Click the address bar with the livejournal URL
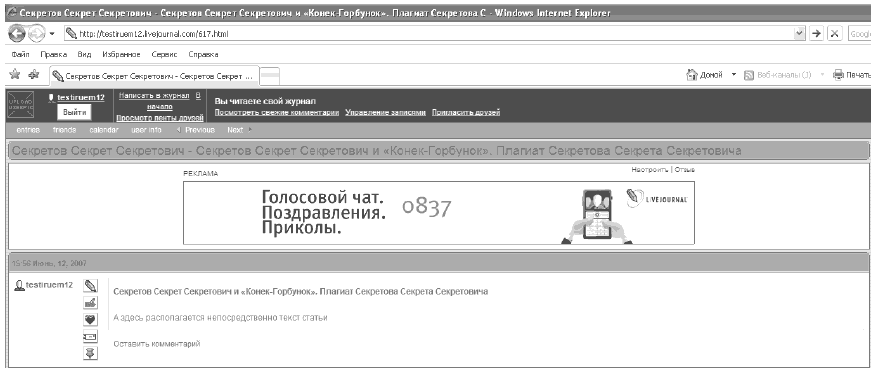 tap(428, 34)
